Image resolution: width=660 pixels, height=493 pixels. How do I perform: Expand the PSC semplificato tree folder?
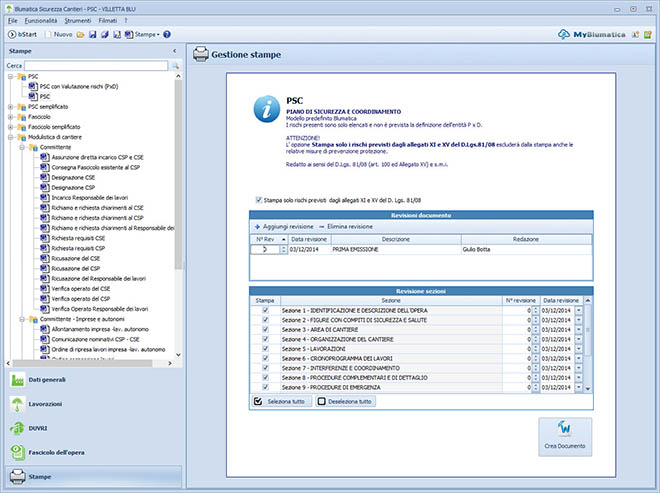click(11, 106)
